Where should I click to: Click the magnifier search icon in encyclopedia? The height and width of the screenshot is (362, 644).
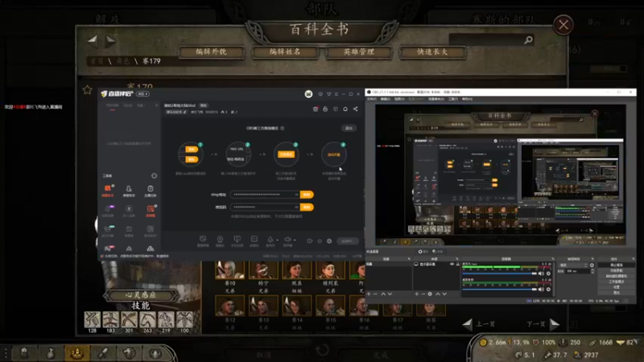tap(529, 39)
